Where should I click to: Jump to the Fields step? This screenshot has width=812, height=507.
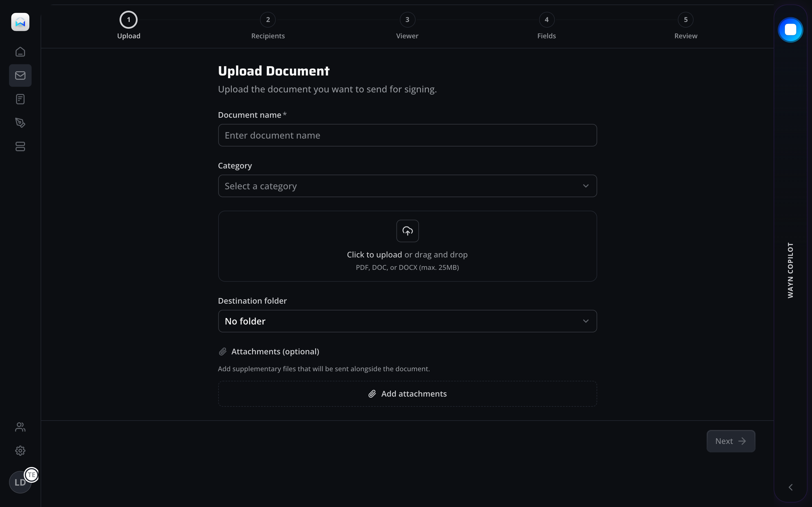547,20
